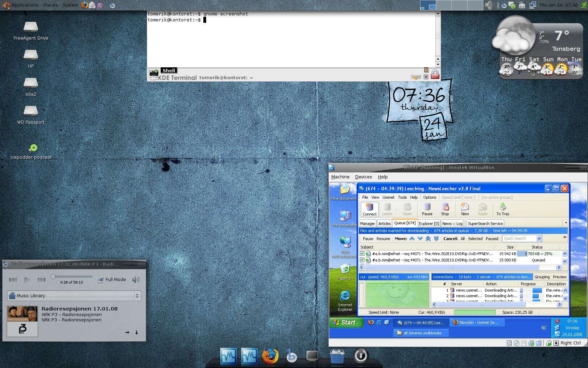
Task: Open Internet Explorer icon on WinXP desktop
Action: [345, 300]
